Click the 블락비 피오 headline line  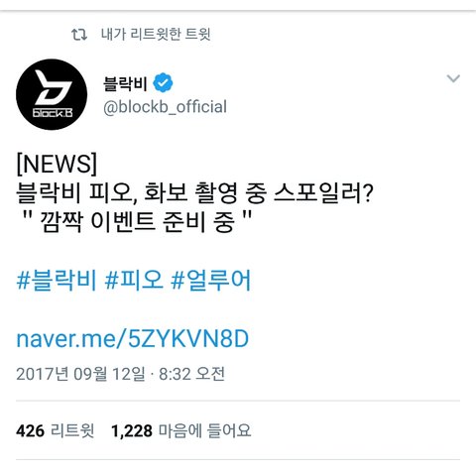tap(194, 192)
